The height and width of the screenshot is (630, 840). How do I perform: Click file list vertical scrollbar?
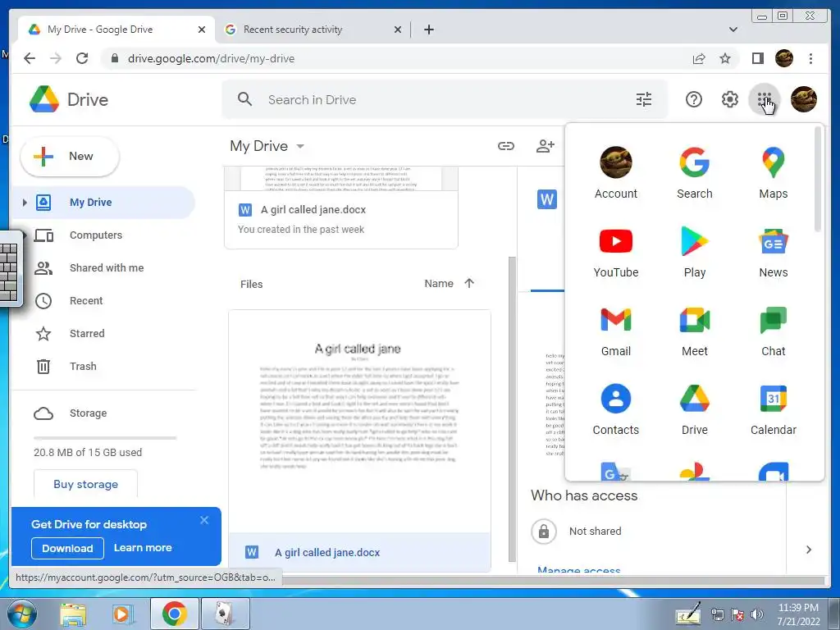(x=512, y=410)
